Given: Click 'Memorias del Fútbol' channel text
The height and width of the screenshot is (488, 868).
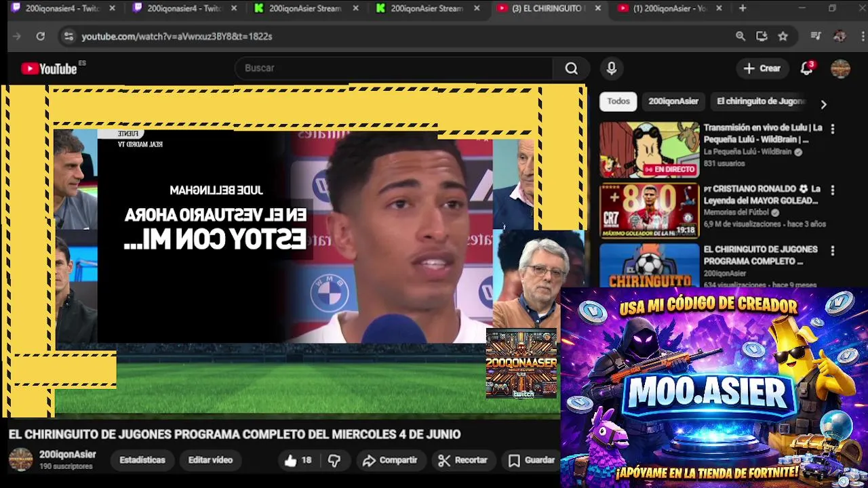Looking at the screenshot, I should pos(737,212).
